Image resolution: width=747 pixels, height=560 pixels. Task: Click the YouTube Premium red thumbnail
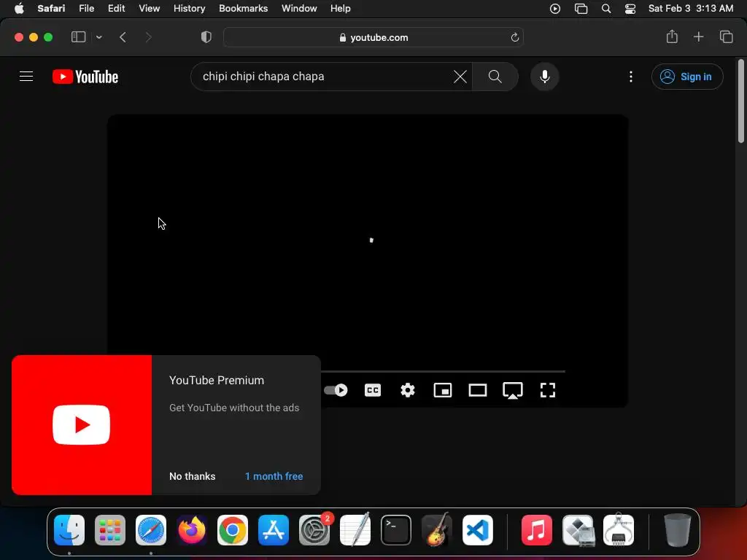[82, 425]
